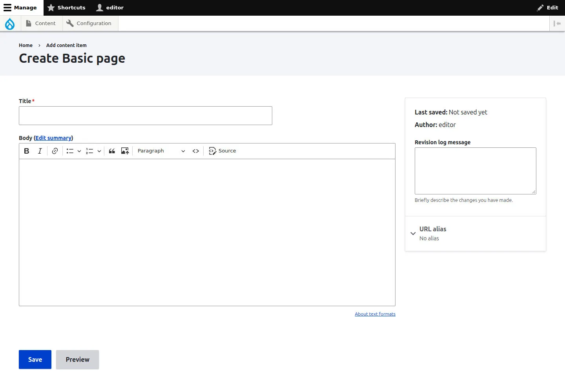Open the editor user menu
The height and width of the screenshot is (392, 565).
(110, 8)
